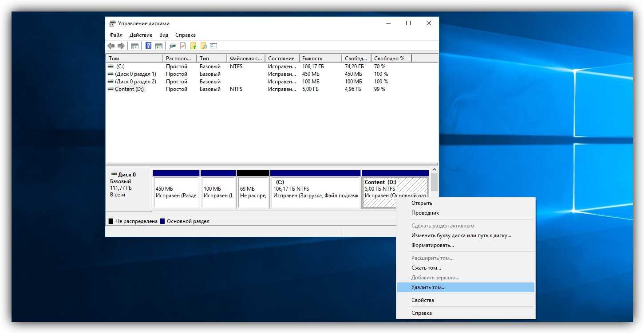This screenshot has height=333, width=644.
Task: Click the back arrow in toolbar
Action: [111, 46]
